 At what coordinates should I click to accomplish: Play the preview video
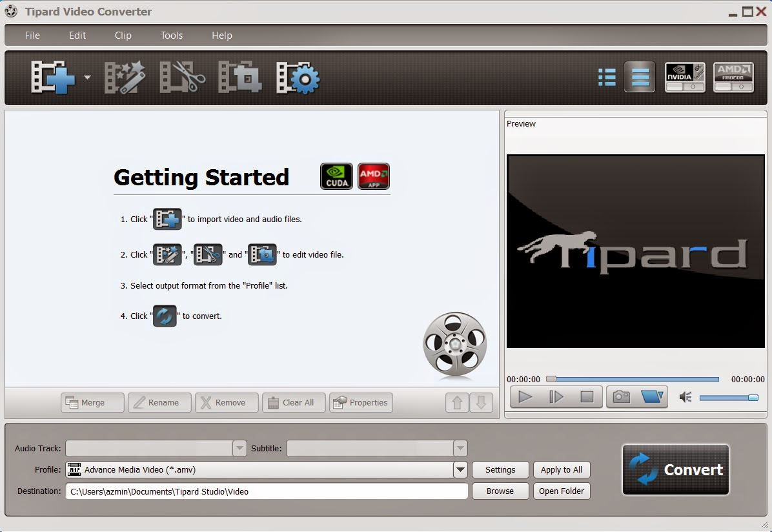525,396
